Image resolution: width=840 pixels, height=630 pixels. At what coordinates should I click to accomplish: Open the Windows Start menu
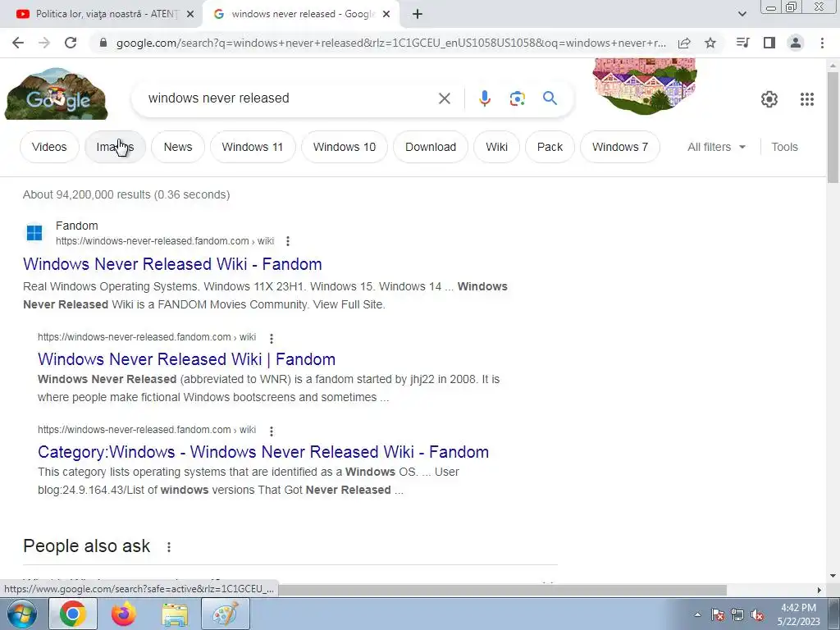tap(21, 614)
